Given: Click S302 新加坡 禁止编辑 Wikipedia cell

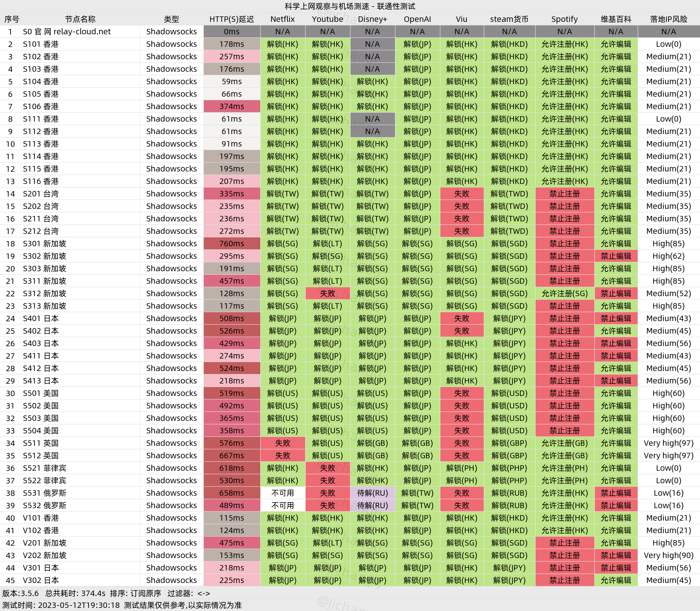Looking at the screenshot, I should point(616,256).
